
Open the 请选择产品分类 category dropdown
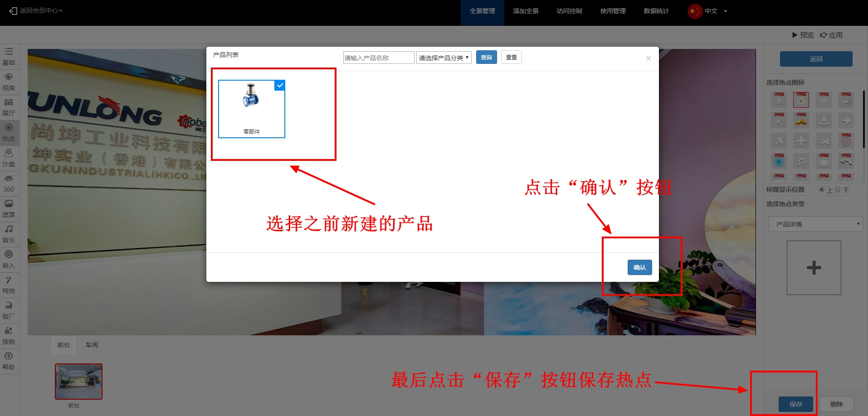click(444, 58)
